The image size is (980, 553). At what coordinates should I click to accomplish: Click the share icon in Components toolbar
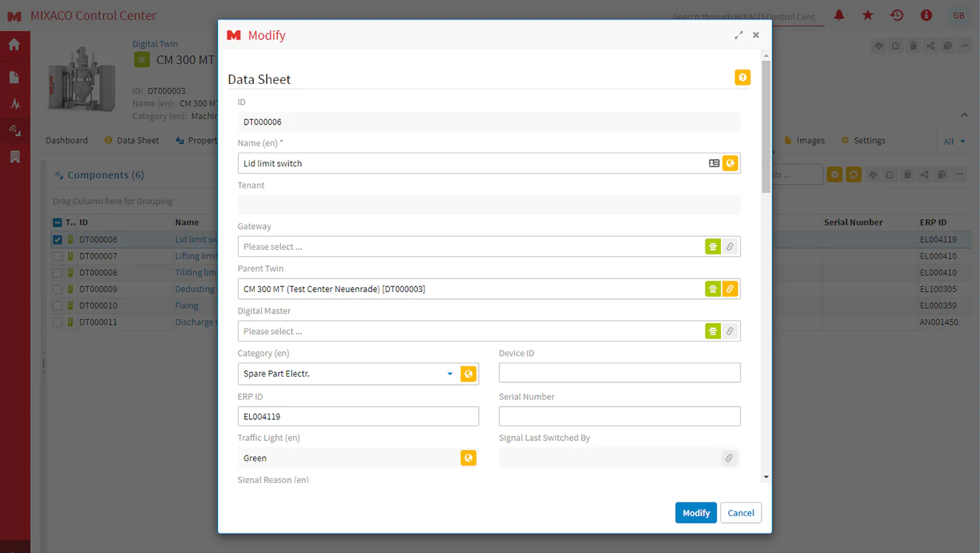pyautogui.click(x=925, y=174)
